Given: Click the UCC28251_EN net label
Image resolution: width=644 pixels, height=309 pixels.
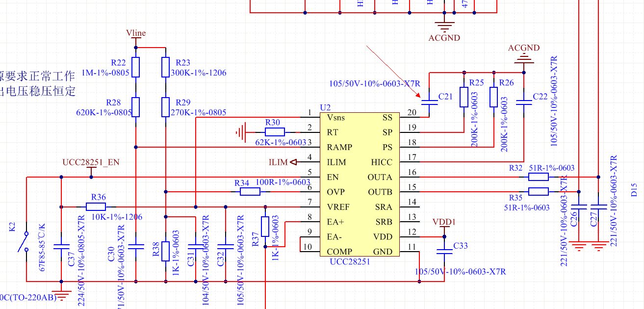Looking at the screenshot, I should pos(91,162).
